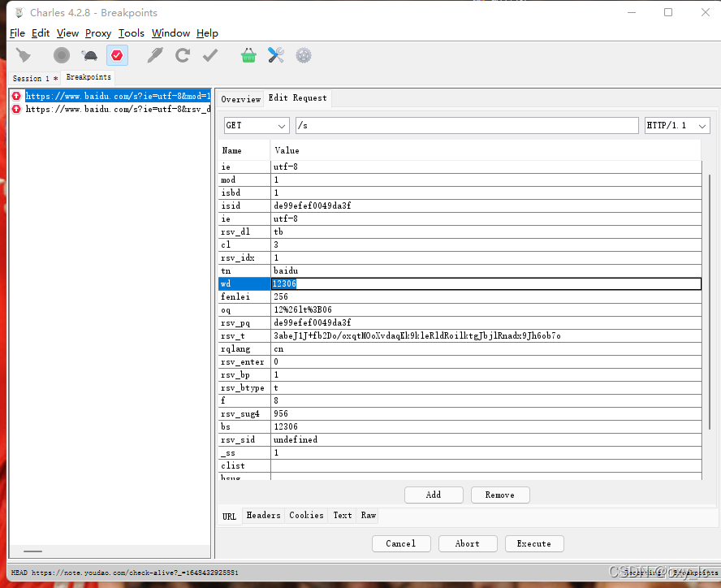Click the Value column header
Screen dimensions: 721x588
click(x=486, y=150)
